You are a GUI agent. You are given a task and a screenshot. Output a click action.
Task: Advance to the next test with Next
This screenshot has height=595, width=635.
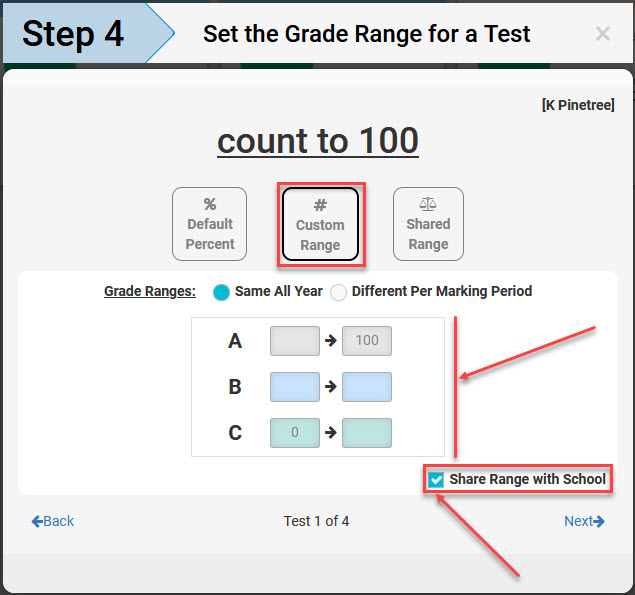584,521
